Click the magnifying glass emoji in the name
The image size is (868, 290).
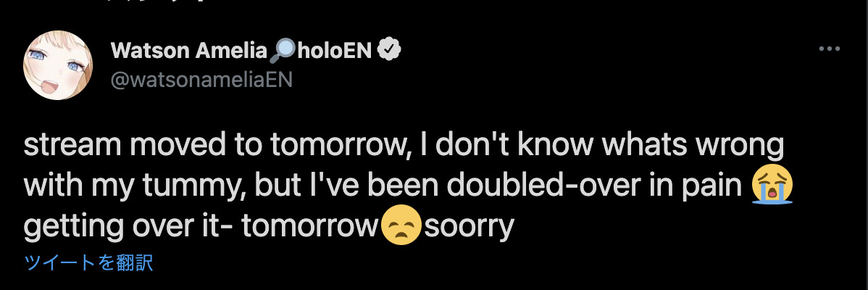point(281,50)
